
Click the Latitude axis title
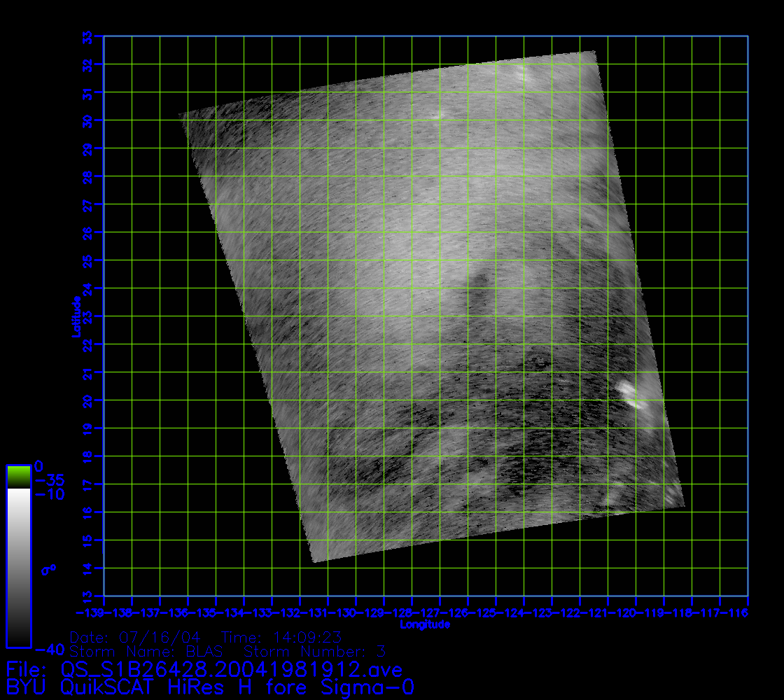pyautogui.click(x=75, y=316)
